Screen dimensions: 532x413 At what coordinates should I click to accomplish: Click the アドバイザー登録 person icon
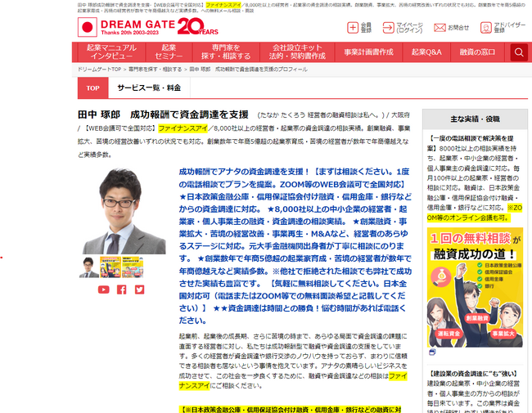point(485,28)
